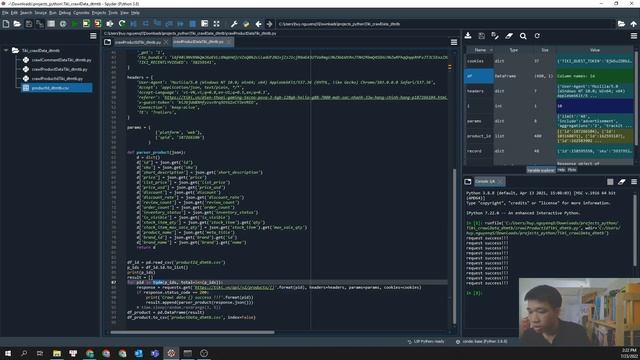Search variables in Variable explorer
Viewport: 640px width, 360px height.
pyautogui.click(x=523, y=36)
